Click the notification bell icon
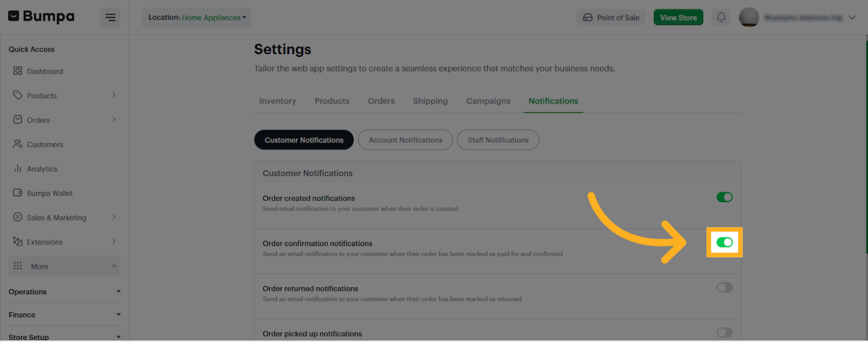 tap(721, 17)
